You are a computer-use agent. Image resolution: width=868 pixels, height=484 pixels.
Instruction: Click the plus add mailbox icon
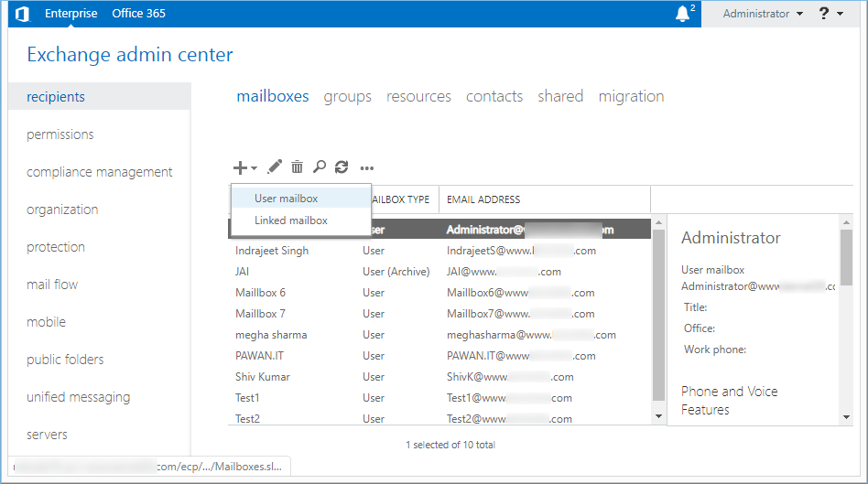coord(240,167)
